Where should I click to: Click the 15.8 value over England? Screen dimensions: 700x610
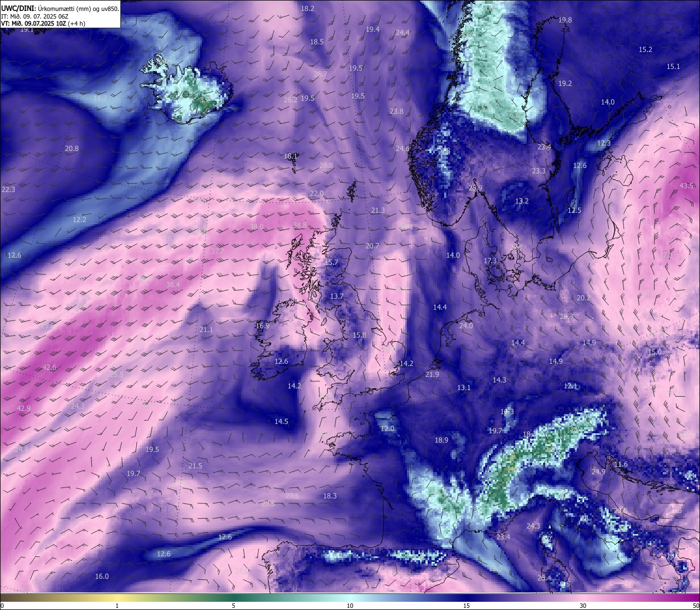pyautogui.click(x=359, y=335)
